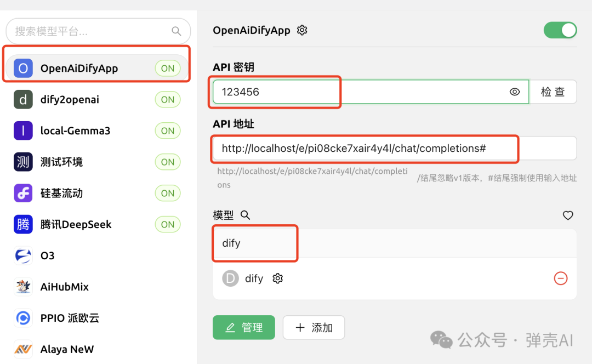Toggle the OpenAiDifyApp enable switch
592x364 pixels.
tap(560, 30)
